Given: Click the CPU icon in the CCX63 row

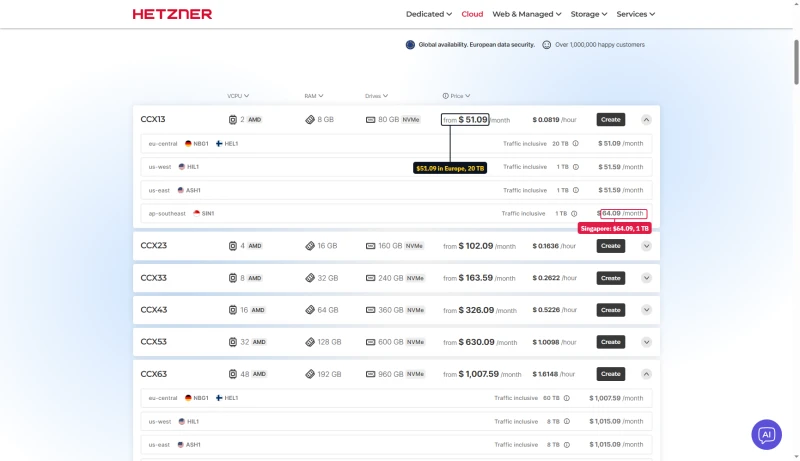Looking at the screenshot, I should point(233,374).
